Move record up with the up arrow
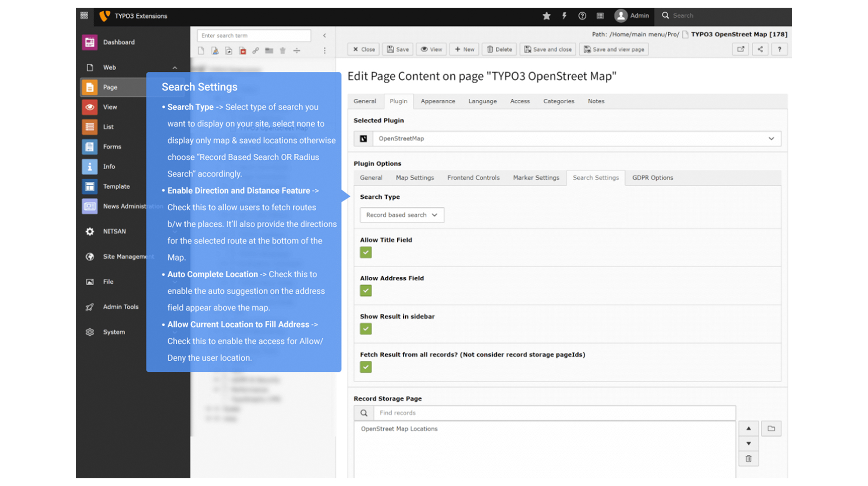The height and width of the screenshot is (486, 868). point(748,429)
